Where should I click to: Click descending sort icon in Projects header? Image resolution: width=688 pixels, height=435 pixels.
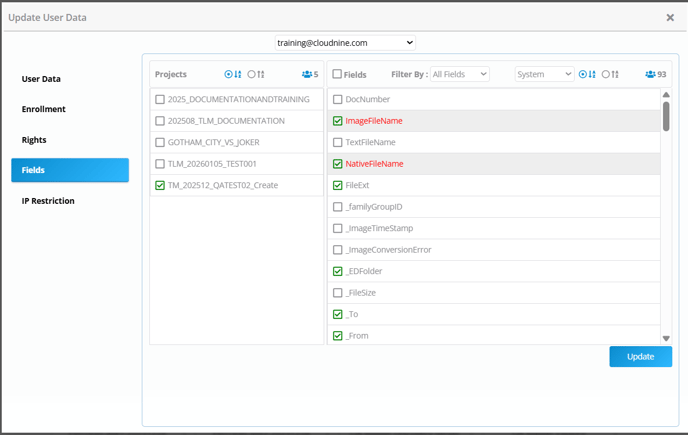261,74
